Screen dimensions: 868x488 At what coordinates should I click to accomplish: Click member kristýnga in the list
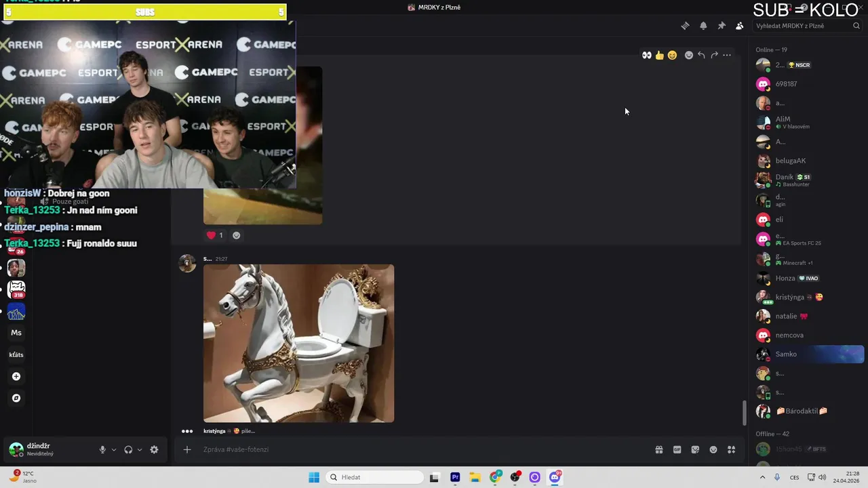point(810,297)
